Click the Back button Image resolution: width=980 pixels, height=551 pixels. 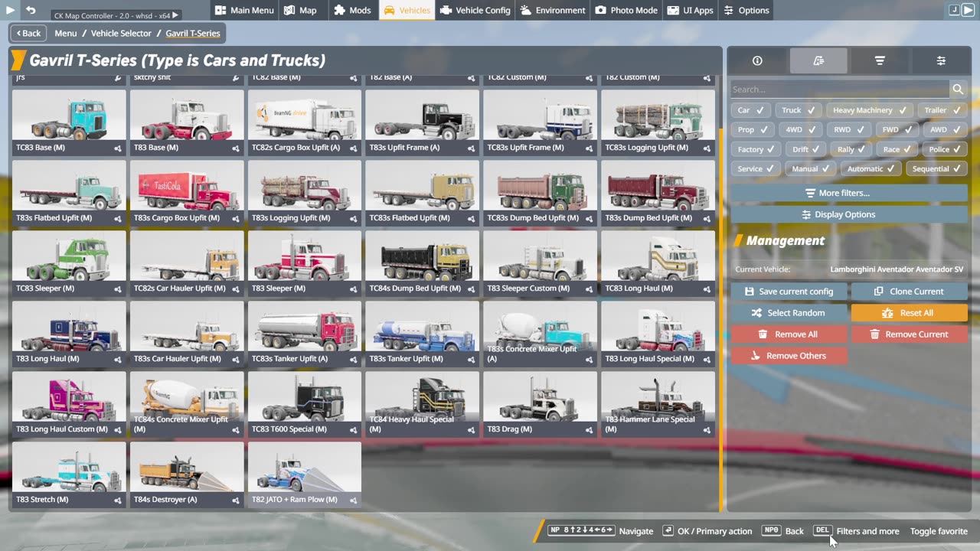pyautogui.click(x=28, y=33)
